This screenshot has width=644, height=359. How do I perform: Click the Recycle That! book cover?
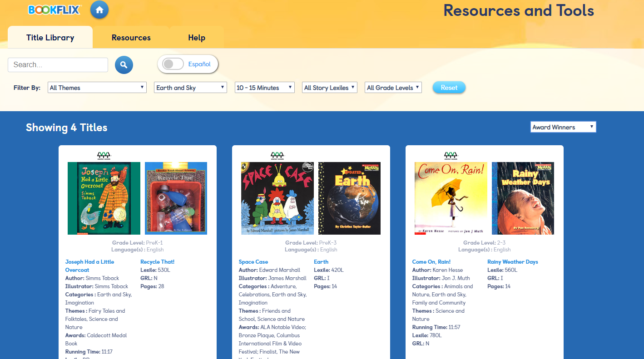coord(176,198)
